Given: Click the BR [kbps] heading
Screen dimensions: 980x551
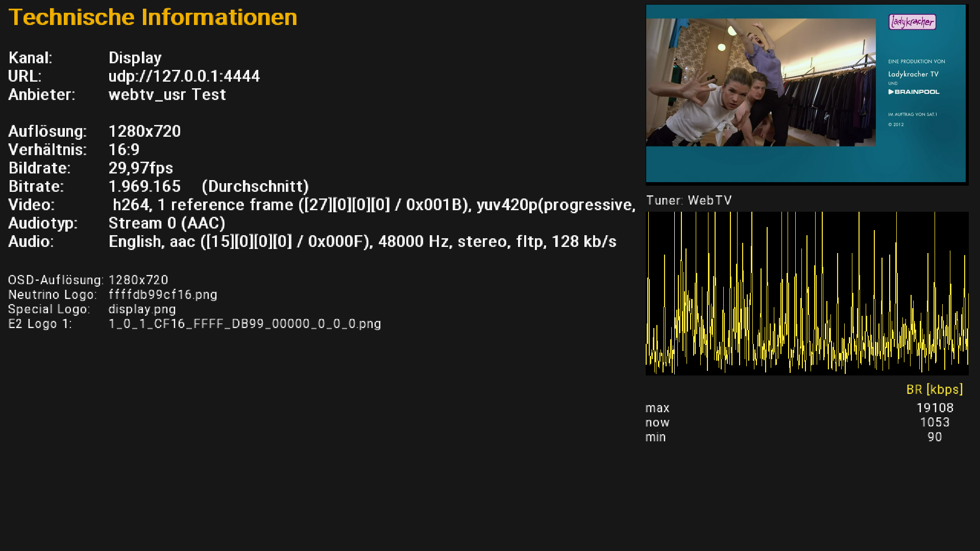Looking at the screenshot, I should [x=934, y=390].
